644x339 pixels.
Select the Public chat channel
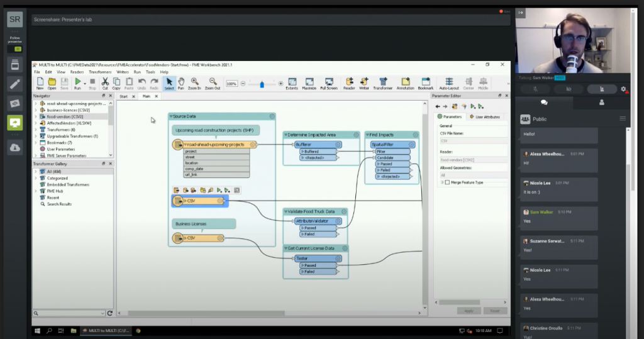tap(539, 119)
